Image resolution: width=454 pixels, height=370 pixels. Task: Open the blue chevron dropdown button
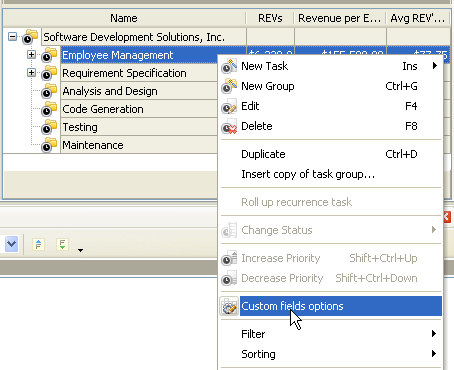coord(11,244)
